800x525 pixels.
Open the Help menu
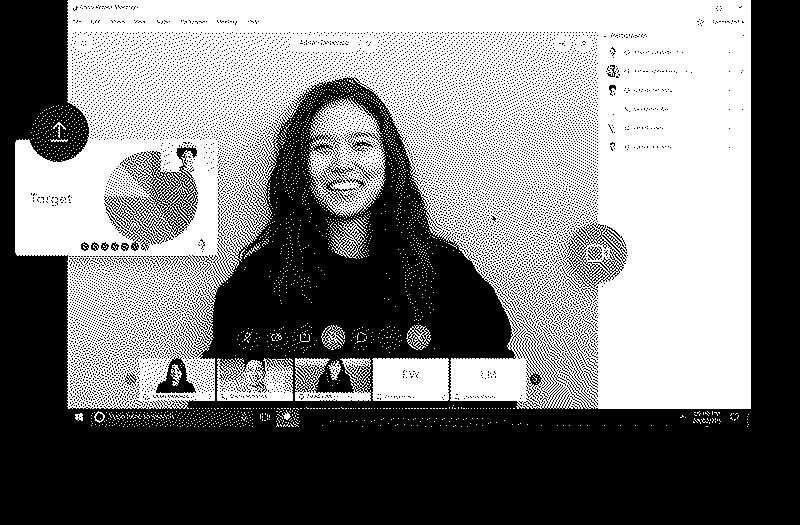tap(253, 21)
